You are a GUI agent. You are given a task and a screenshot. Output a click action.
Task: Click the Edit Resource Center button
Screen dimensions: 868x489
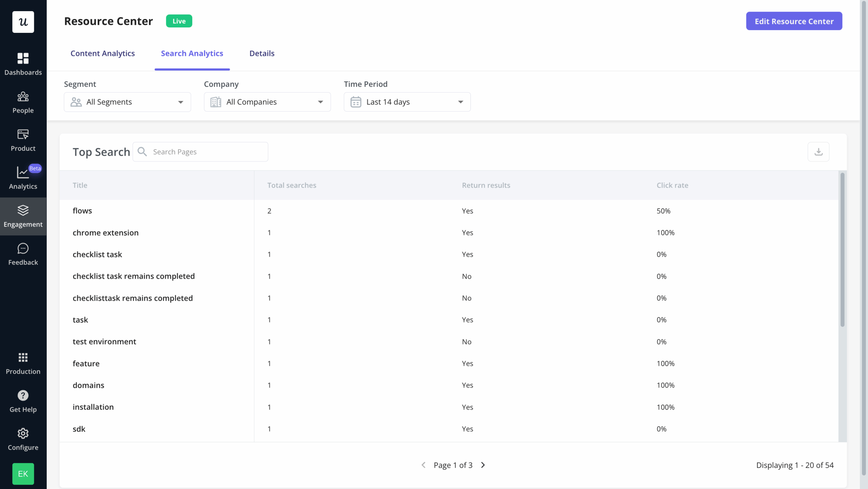coord(794,21)
